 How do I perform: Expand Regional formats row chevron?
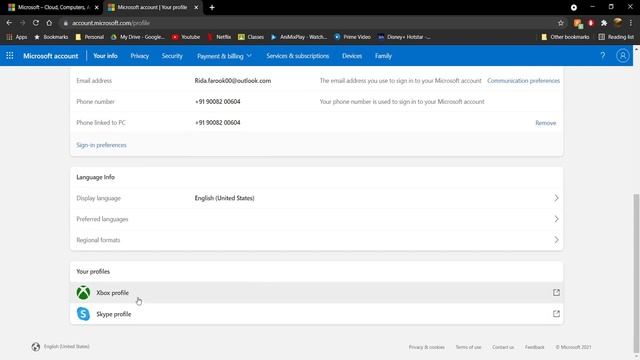pos(556,240)
